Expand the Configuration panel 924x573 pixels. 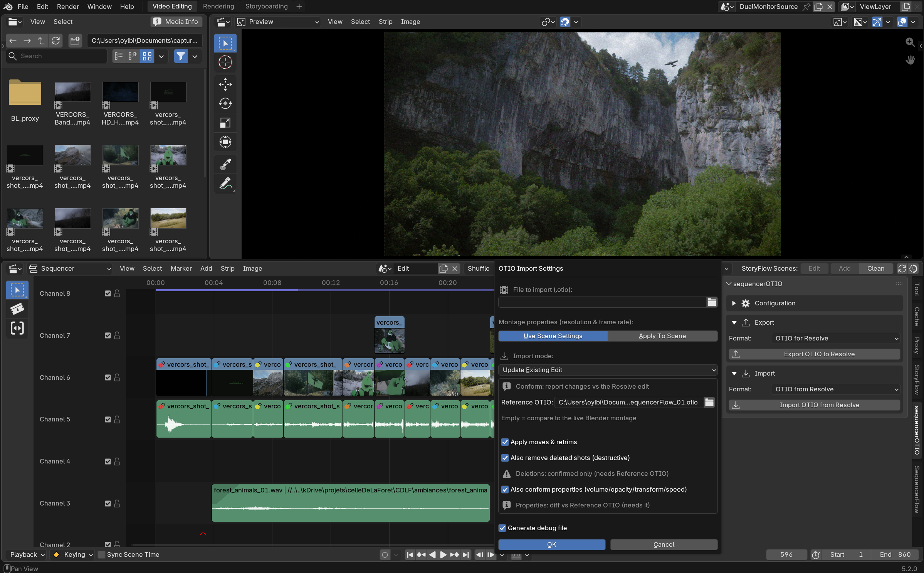tap(734, 303)
